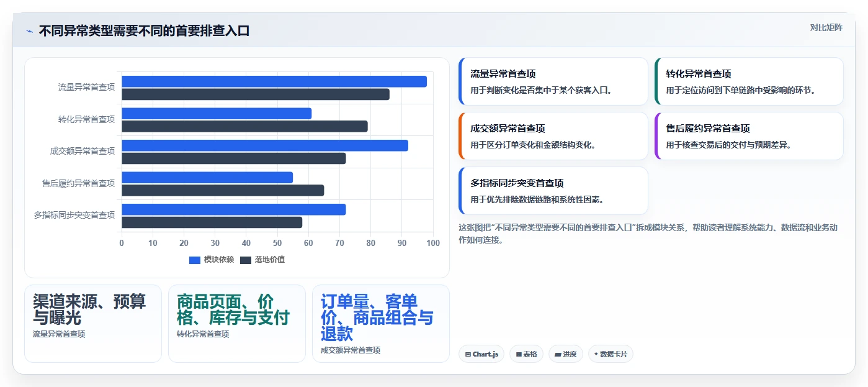Select the 售后履约异常首查项 description card
Screen dimensions: 868x387
pos(749,136)
